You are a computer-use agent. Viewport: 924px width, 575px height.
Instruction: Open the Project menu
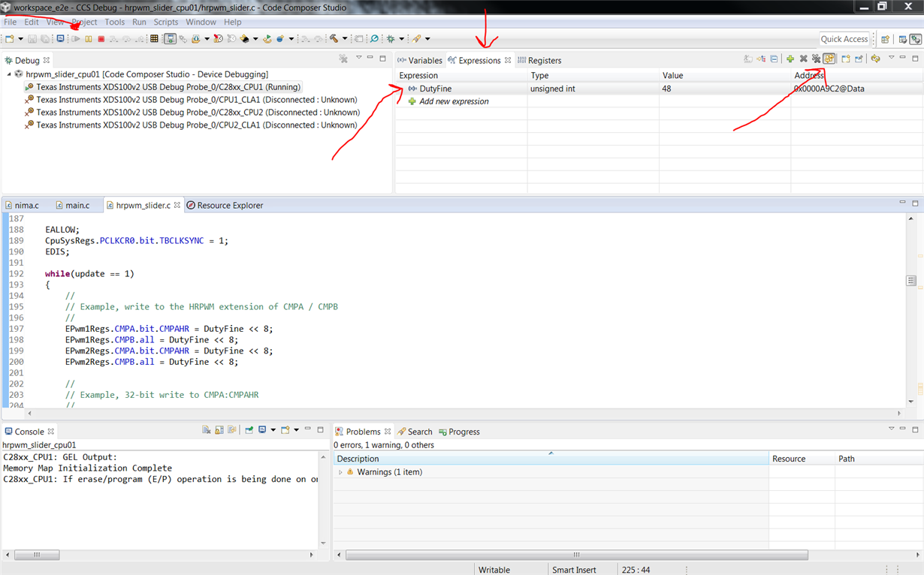[x=84, y=22]
